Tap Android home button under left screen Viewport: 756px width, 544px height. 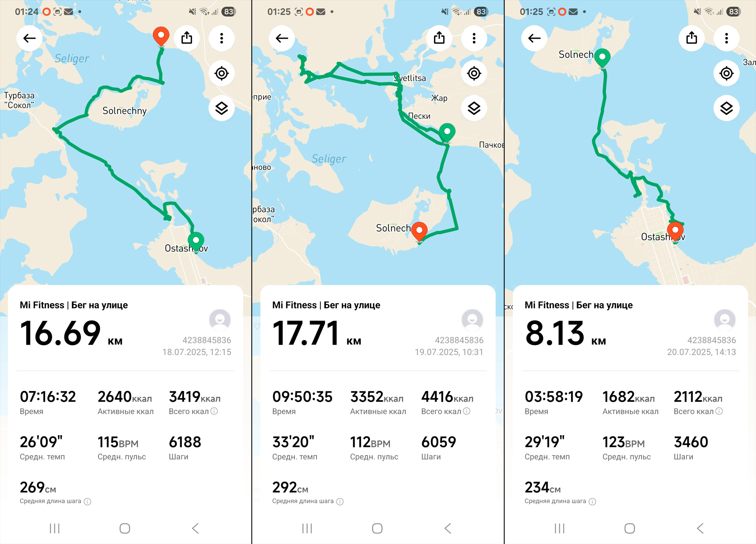125,528
